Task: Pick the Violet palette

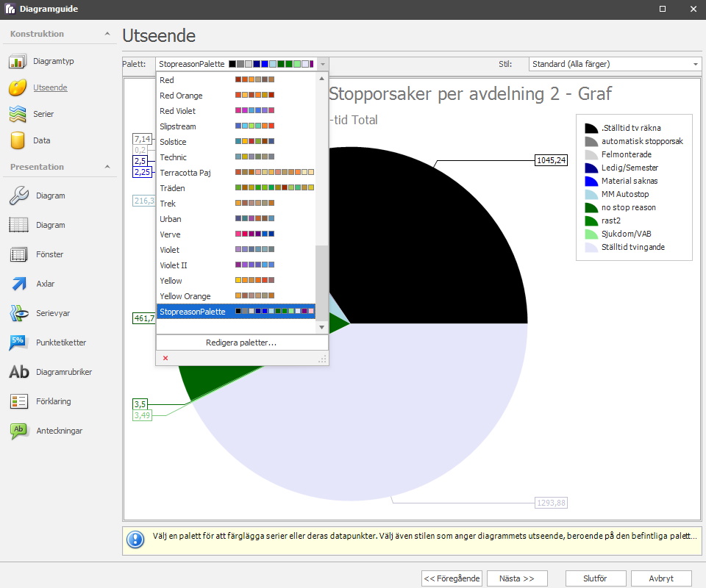Action: (236, 250)
